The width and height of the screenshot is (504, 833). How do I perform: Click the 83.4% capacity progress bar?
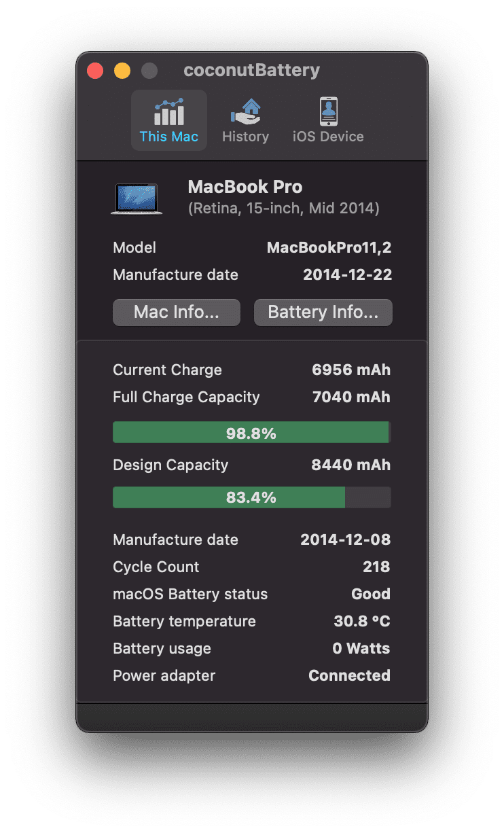[x=251, y=497]
